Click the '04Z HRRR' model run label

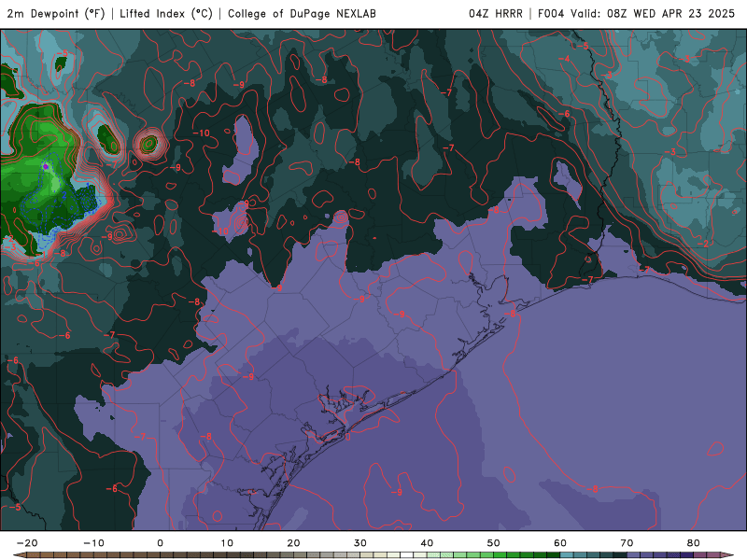pos(496,14)
